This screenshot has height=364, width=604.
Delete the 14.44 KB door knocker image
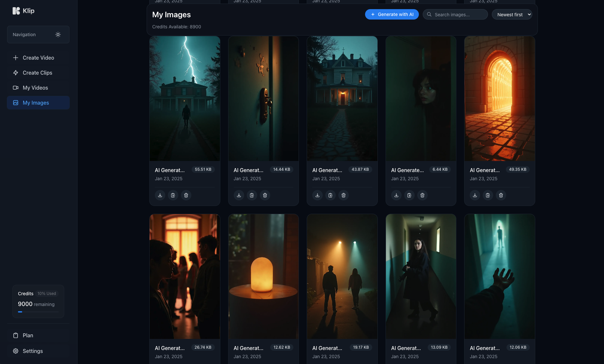(265, 195)
